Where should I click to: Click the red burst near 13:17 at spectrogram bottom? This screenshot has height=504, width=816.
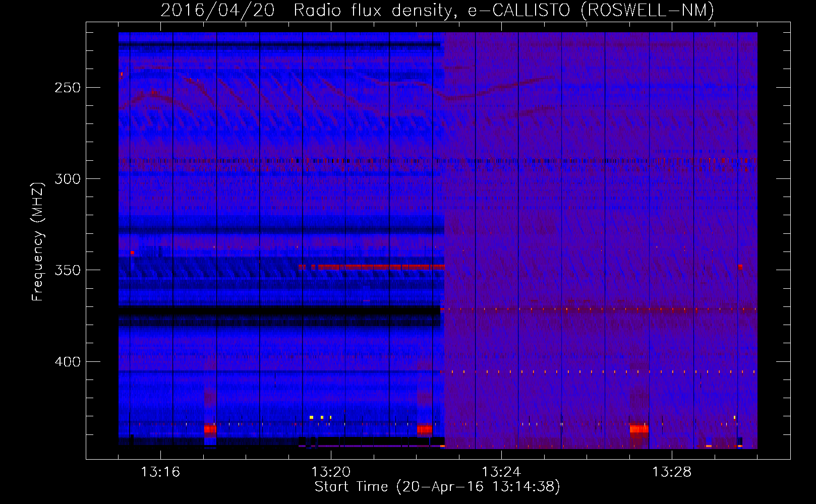point(210,429)
